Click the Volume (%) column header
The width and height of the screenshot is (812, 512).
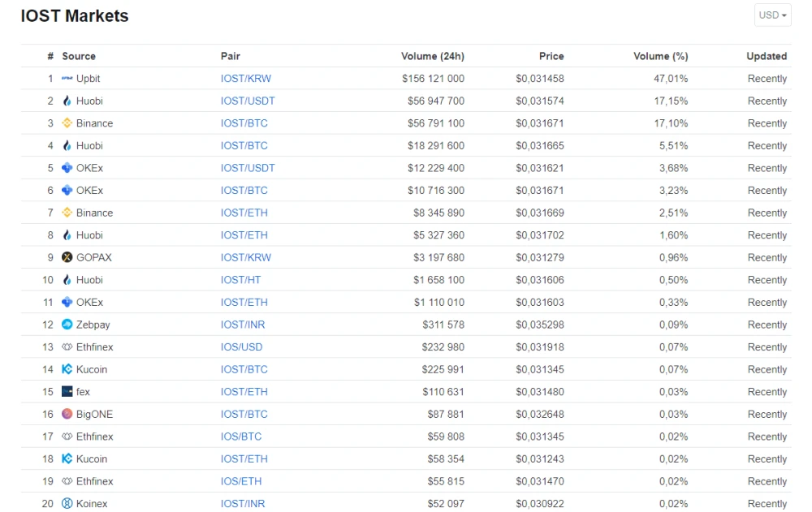point(660,56)
